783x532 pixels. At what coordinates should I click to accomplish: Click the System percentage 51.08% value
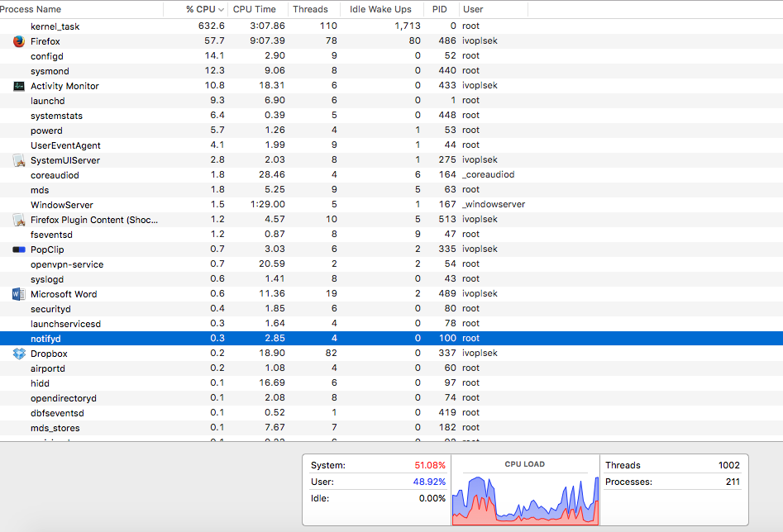[430, 465]
